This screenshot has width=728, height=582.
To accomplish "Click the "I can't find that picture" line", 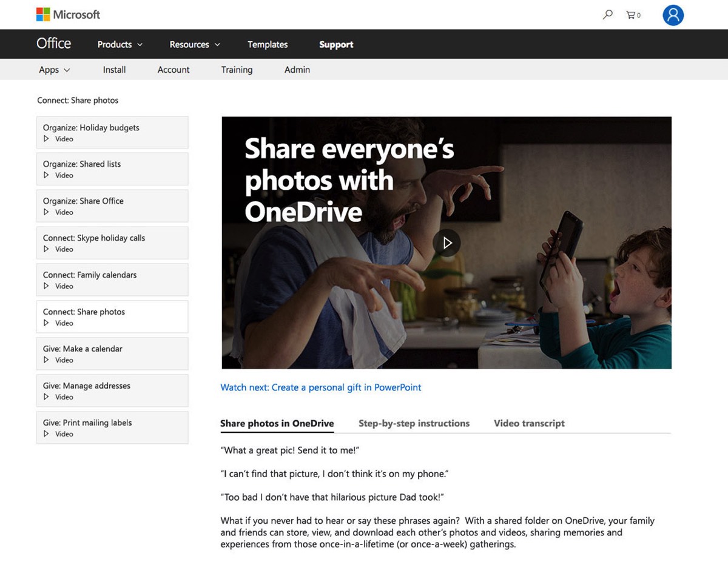I will coord(334,473).
